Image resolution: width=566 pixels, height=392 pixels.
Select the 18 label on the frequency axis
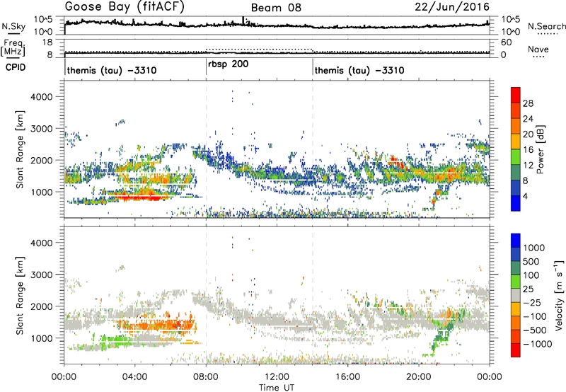tap(47, 42)
